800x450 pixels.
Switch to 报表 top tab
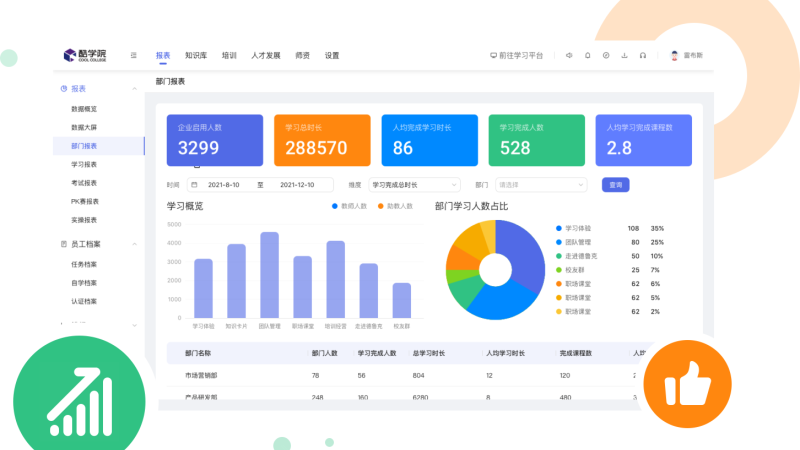click(x=163, y=55)
